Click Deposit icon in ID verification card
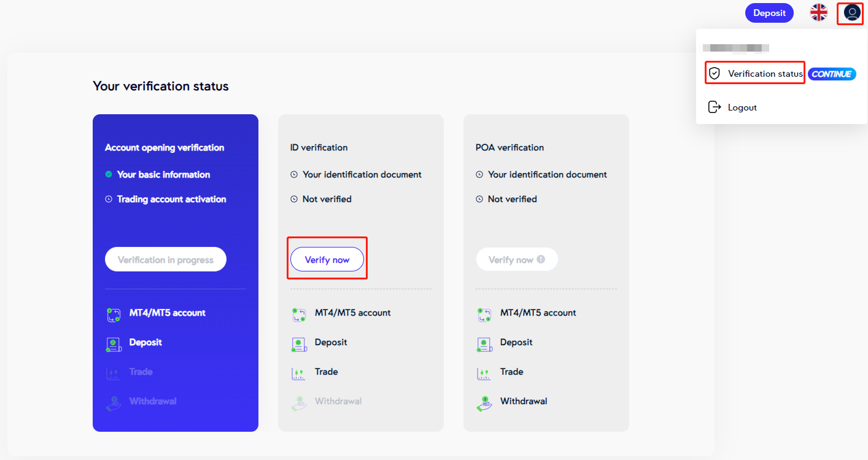This screenshot has height=460, width=868. point(299,344)
